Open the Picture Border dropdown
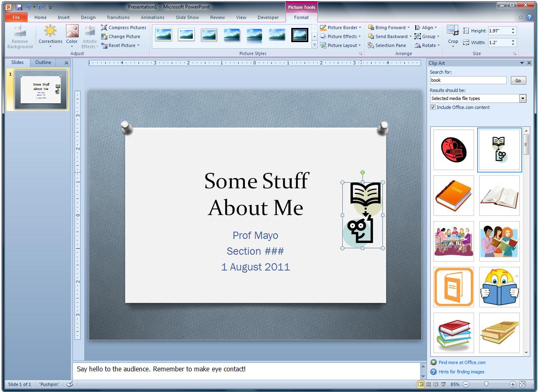 click(x=340, y=27)
